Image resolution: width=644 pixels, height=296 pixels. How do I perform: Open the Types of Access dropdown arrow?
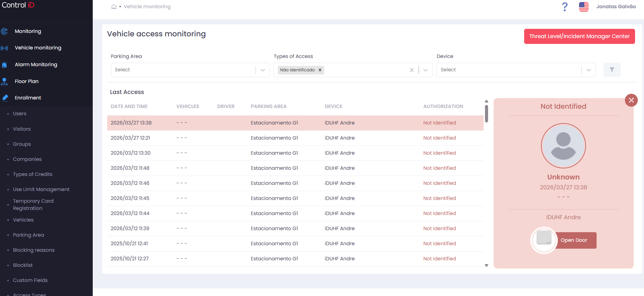[x=426, y=70]
